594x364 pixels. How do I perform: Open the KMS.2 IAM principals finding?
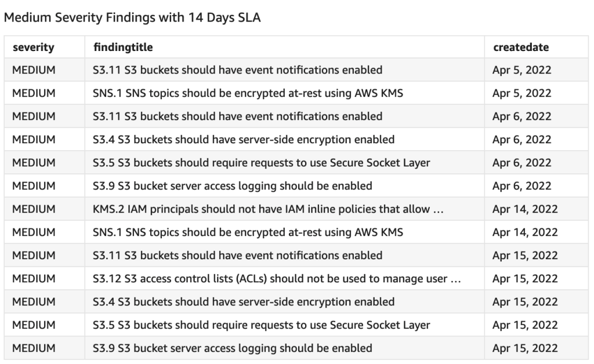point(268,209)
